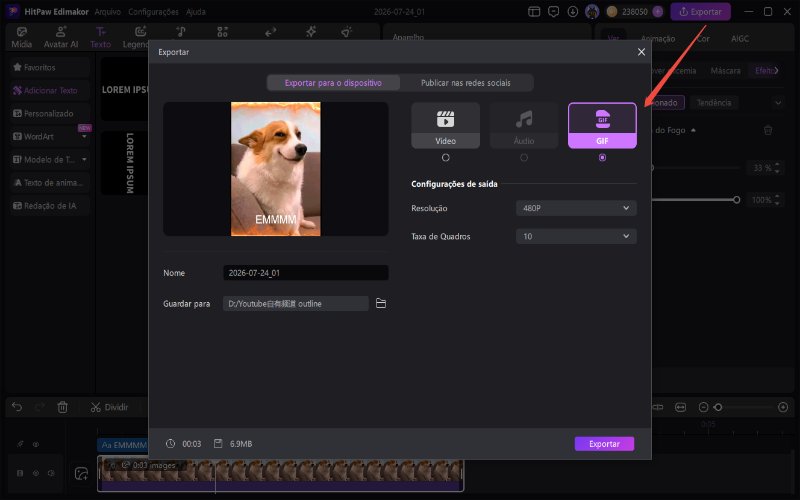Toggle eye visibility of video track

tap(36, 473)
